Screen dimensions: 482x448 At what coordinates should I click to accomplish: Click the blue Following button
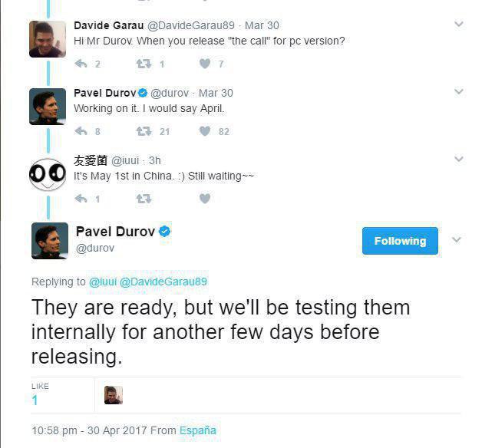pos(400,241)
